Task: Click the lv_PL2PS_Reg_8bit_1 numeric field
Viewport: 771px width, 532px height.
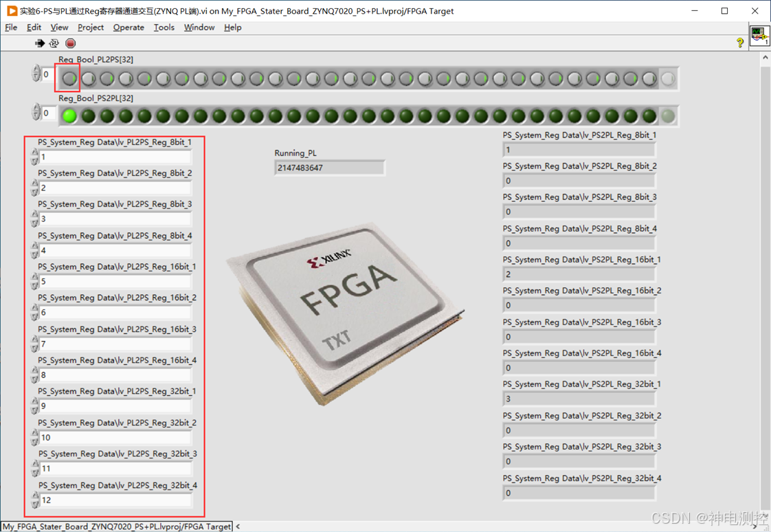Action: 115,157
